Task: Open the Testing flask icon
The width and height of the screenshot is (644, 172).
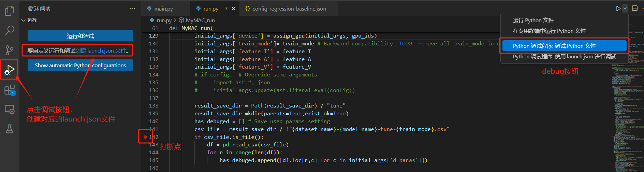Action: tap(10, 129)
